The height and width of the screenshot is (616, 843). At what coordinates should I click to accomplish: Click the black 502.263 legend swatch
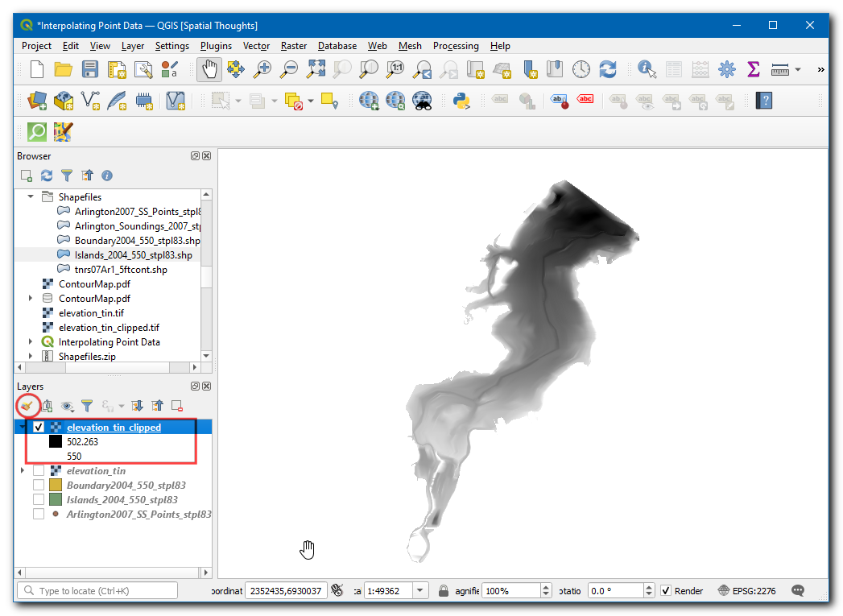(56, 442)
